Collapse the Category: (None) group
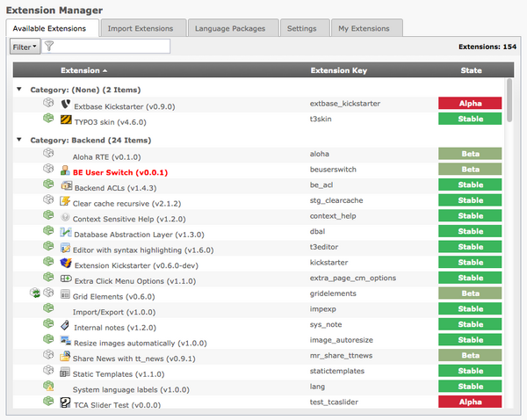 click(20, 90)
